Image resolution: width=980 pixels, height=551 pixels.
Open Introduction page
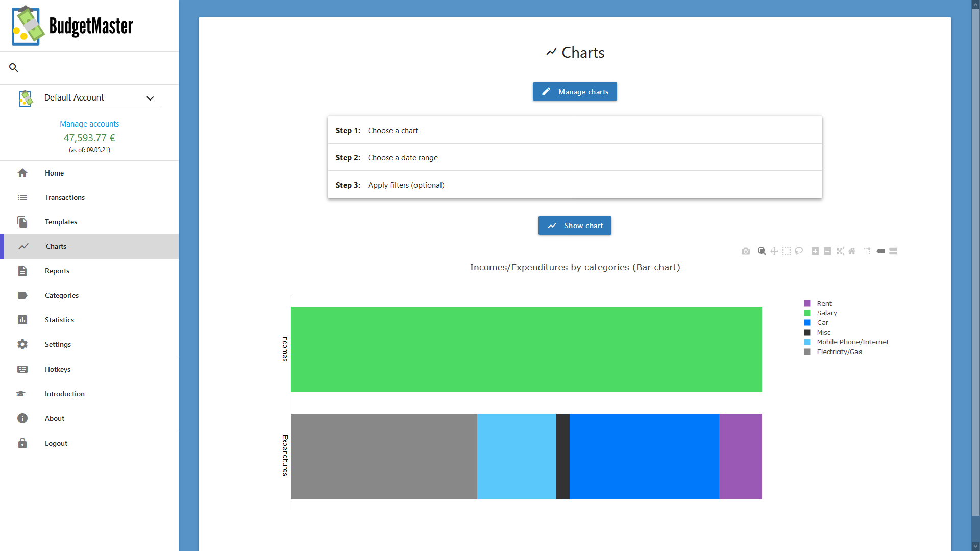(x=89, y=394)
